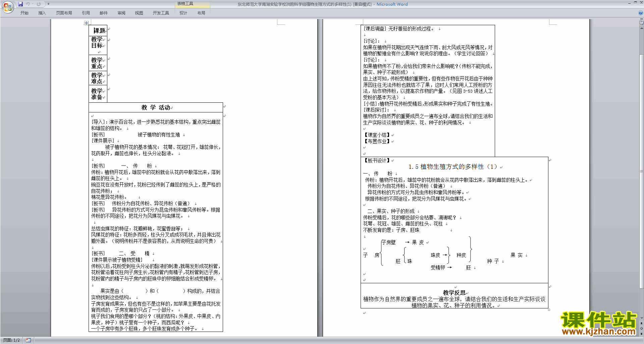
Task: Click the 教 学 活动 heading
Action: [156, 107]
